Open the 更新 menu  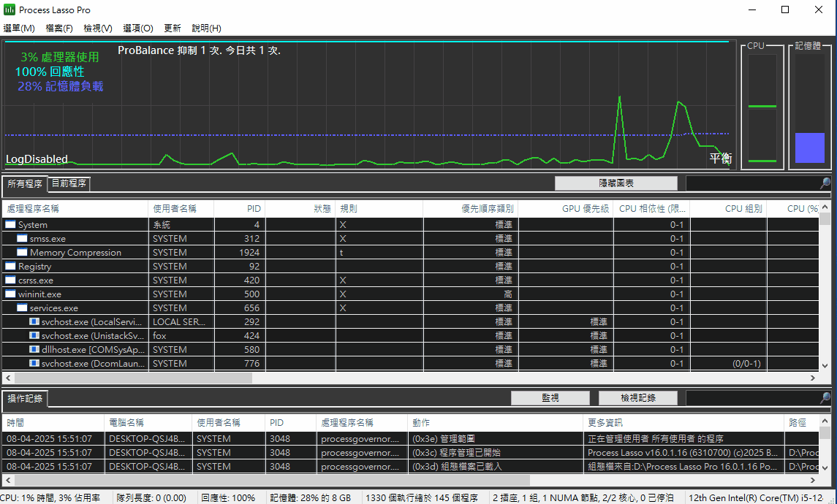(173, 28)
